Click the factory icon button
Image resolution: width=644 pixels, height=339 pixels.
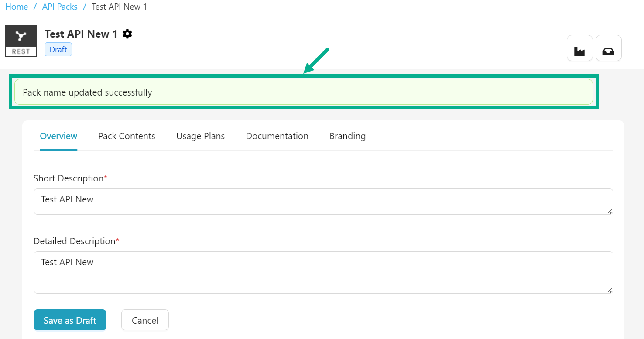(x=579, y=48)
